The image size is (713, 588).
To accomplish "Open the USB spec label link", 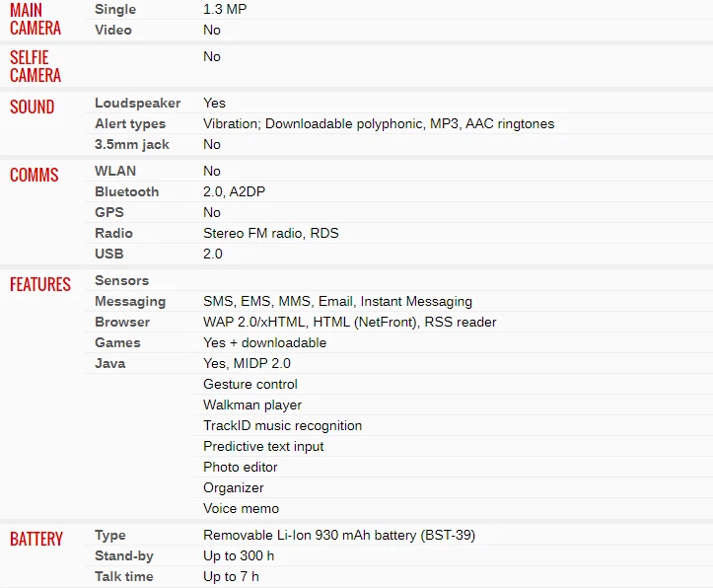I will tap(108, 254).
